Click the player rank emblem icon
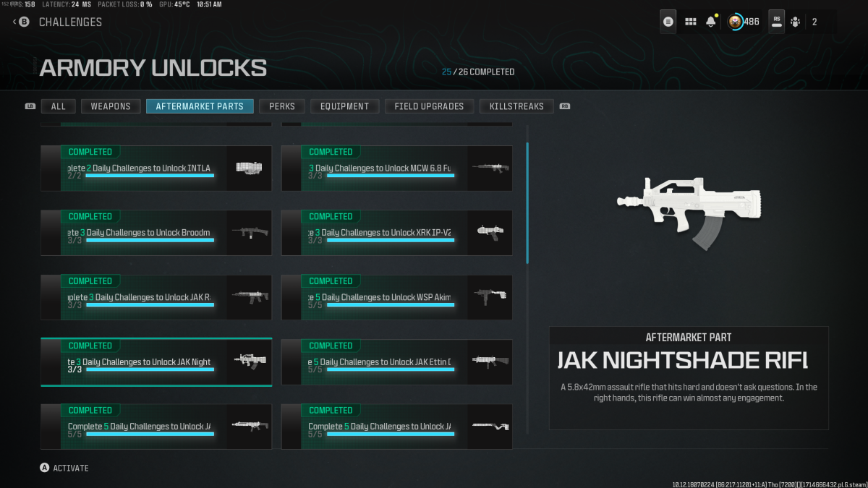The height and width of the screenshot is (488, 868). [735, 22]
